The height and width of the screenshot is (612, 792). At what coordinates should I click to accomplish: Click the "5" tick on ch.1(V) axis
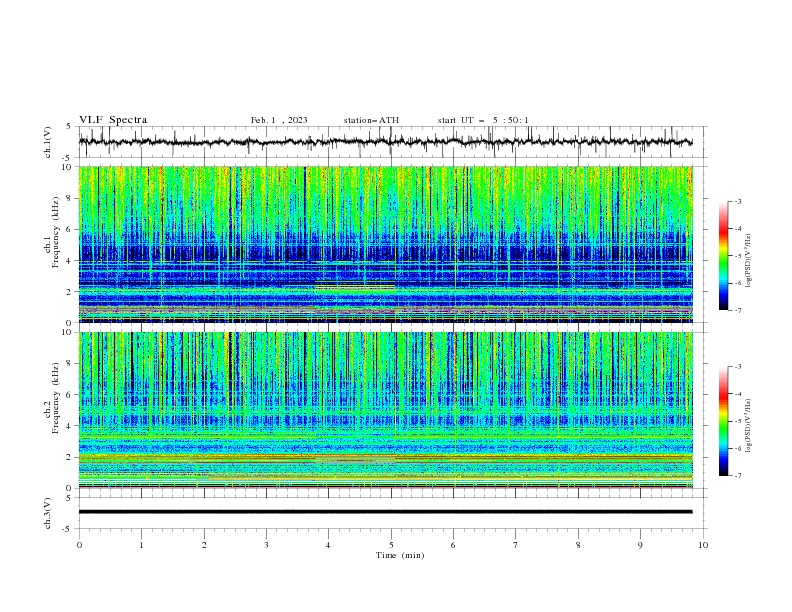click(x=69, y=126)
